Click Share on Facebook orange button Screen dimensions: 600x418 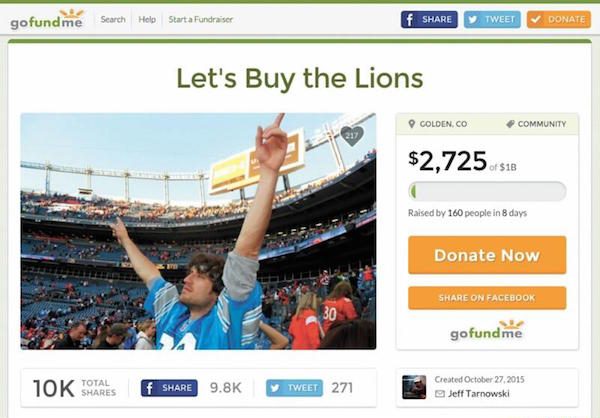(487, 298)
